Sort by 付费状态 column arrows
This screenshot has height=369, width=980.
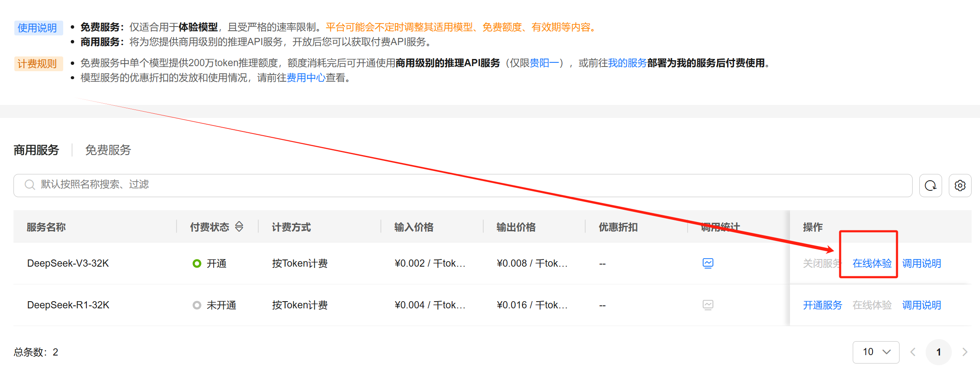click(x=239, y=227)
